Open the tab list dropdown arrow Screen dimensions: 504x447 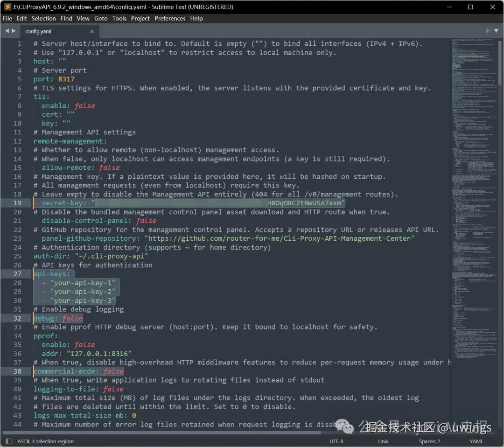point(497,31)
